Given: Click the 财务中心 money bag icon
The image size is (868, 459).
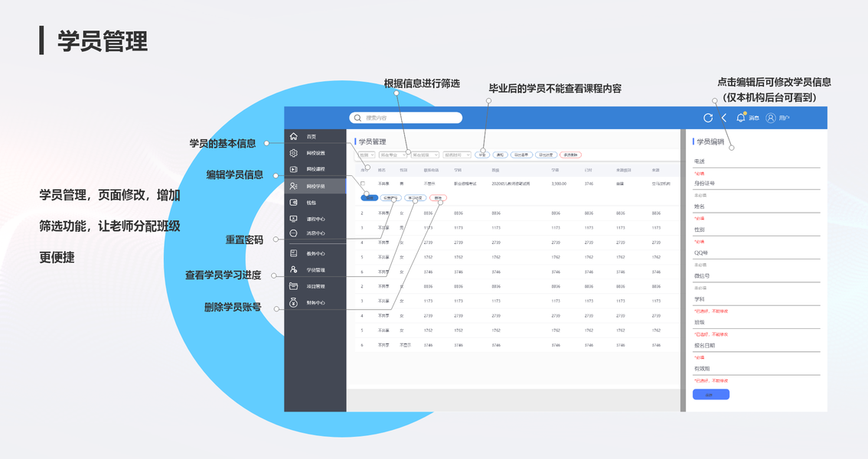Looking at the screenshot, I should (x=293, y=302).
